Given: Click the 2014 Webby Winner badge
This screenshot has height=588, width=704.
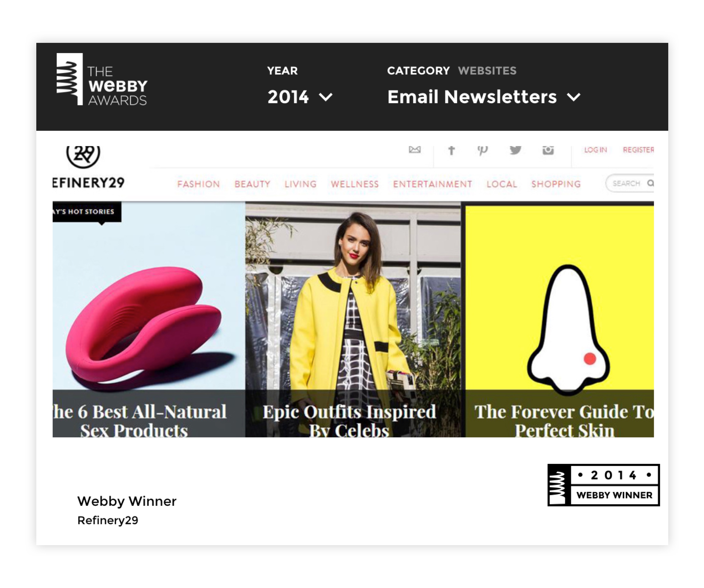Looking at the screenshot, I should 603,485.
